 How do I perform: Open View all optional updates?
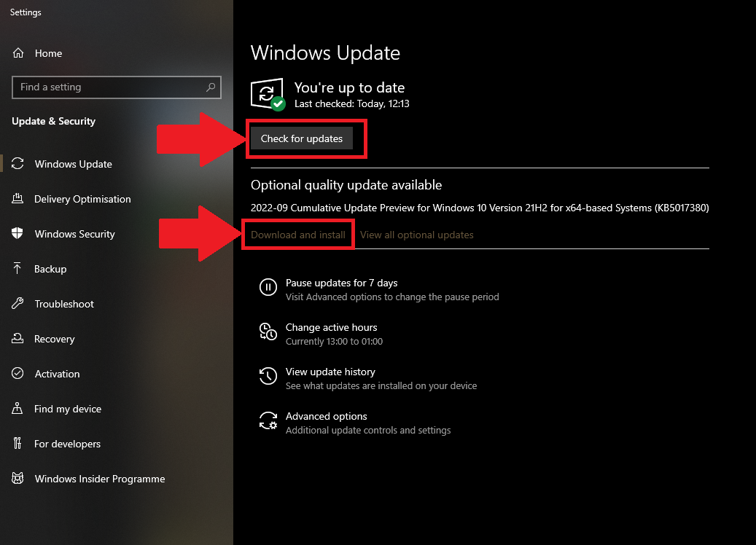click(x=416, y=235)
